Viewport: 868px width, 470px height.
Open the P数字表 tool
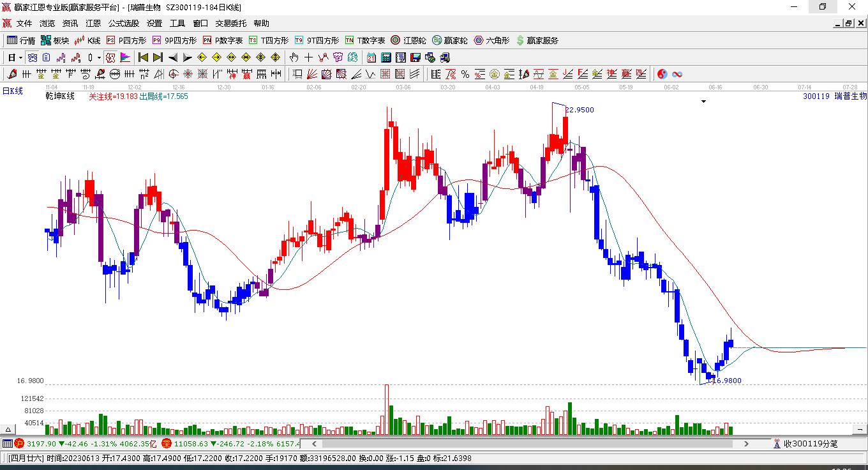click(x=223, y=40)
